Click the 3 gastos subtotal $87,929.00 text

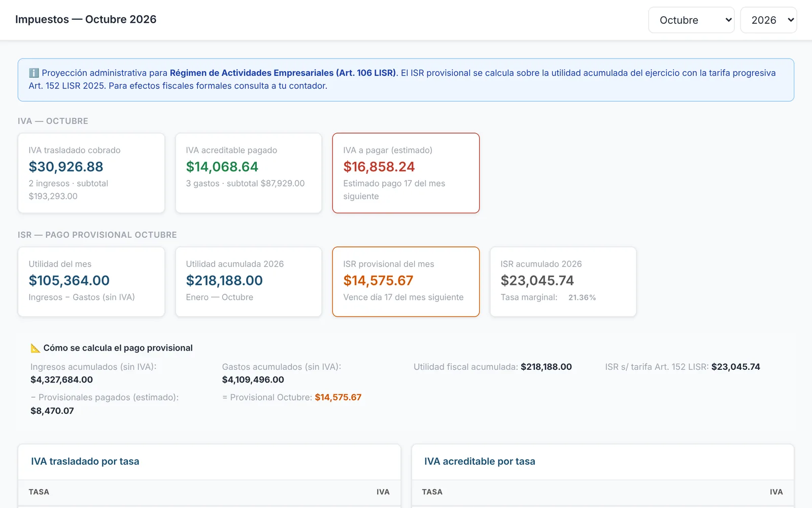tap(245, 183)
